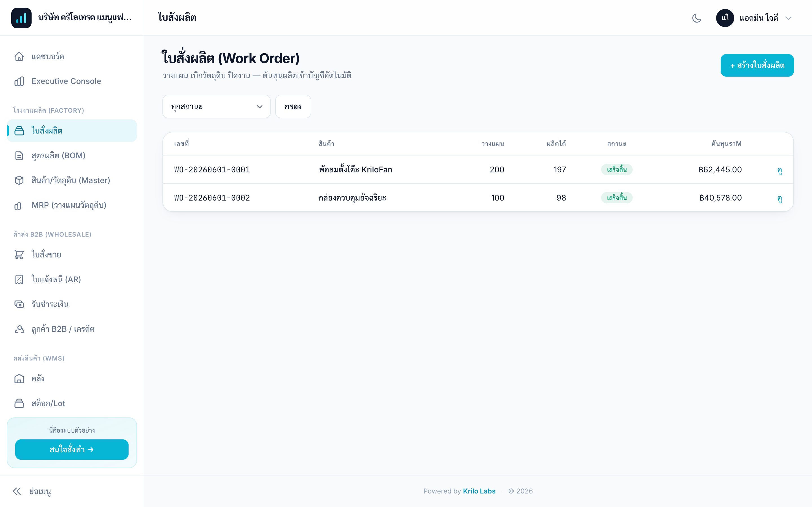Expand the แอดมิน ใจดี user menu chevron
The width and height of the screenshot is (812, 507).
[x=788, y=18]
